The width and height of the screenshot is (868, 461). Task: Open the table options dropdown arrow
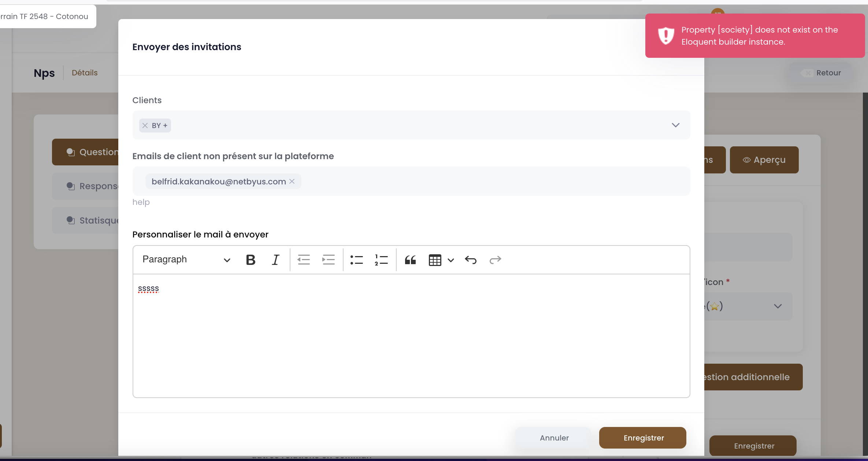[451, 260]
